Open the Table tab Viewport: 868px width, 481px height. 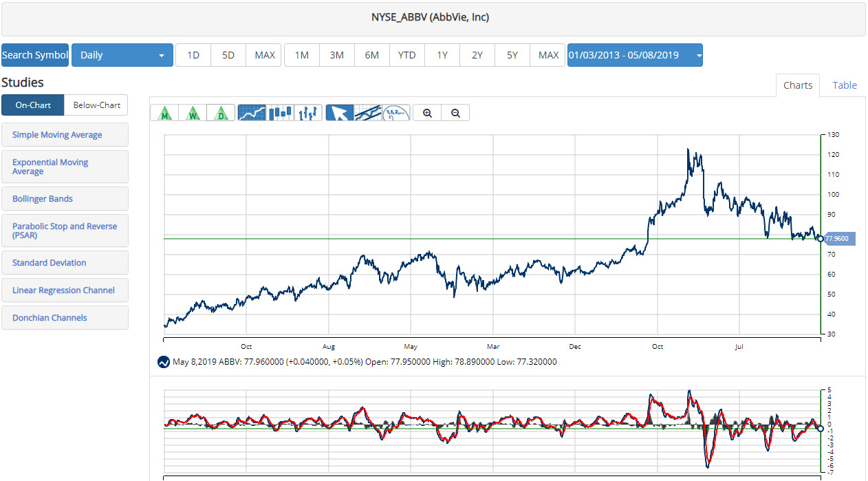[845, 85]
